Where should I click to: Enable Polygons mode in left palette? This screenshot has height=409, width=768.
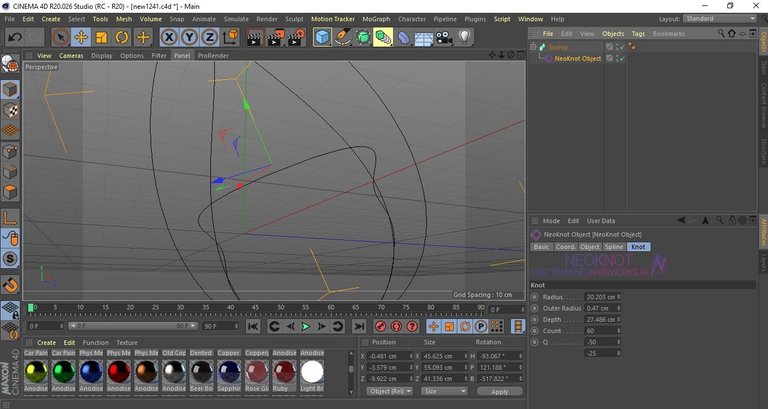[x=10, y=192]
